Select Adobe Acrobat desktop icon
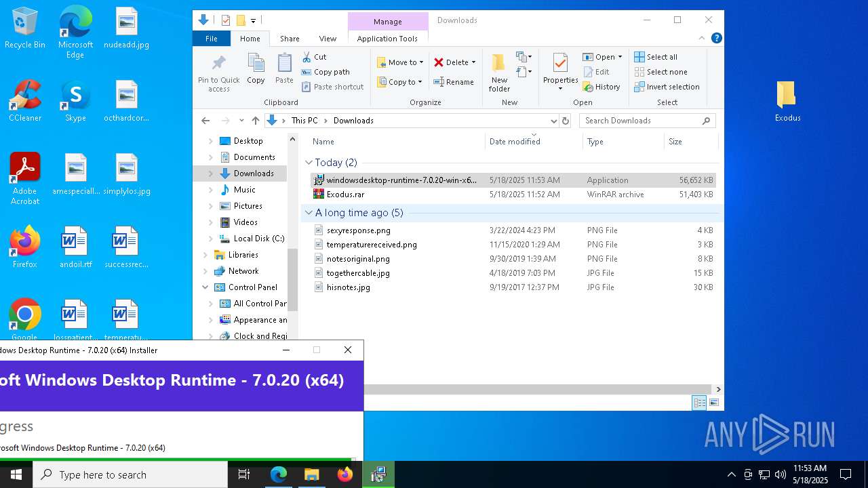868x488 pixels. [x=25, y=179]
